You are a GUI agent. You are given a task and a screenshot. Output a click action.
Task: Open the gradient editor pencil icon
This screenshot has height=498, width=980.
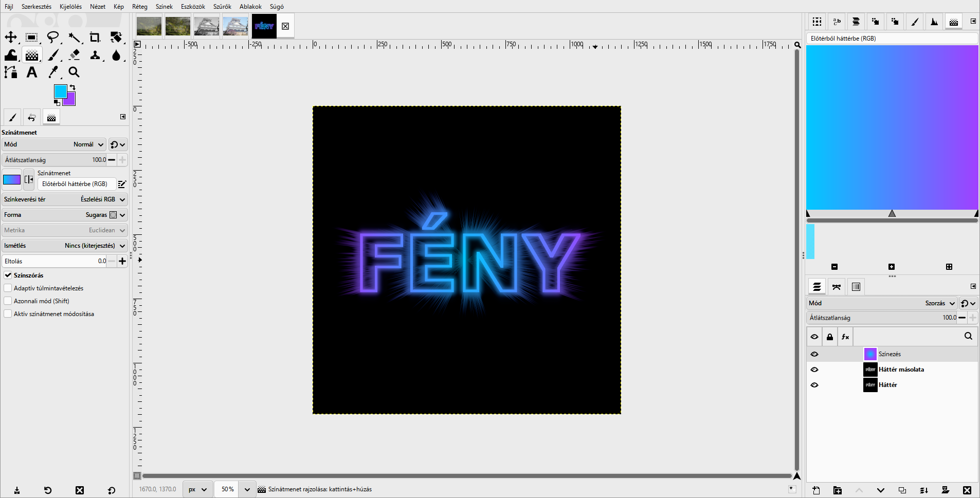pos(122,184)
